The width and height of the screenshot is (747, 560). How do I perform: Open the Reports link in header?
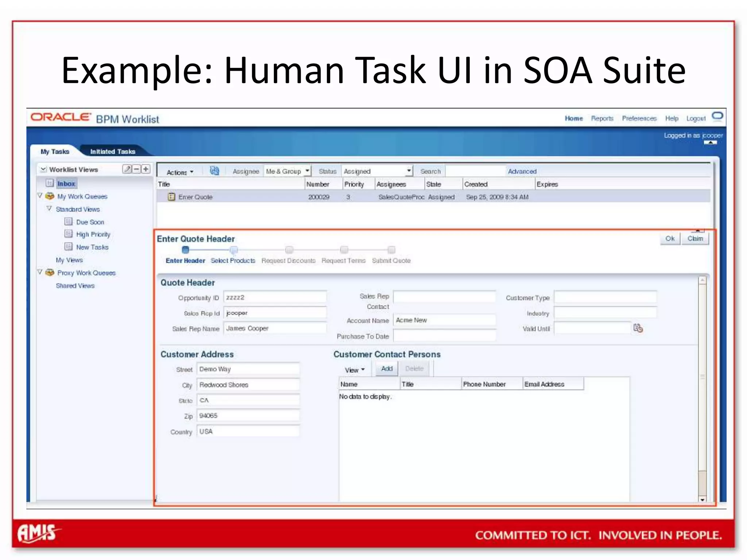pyautogui.click(x=602, y=118)
